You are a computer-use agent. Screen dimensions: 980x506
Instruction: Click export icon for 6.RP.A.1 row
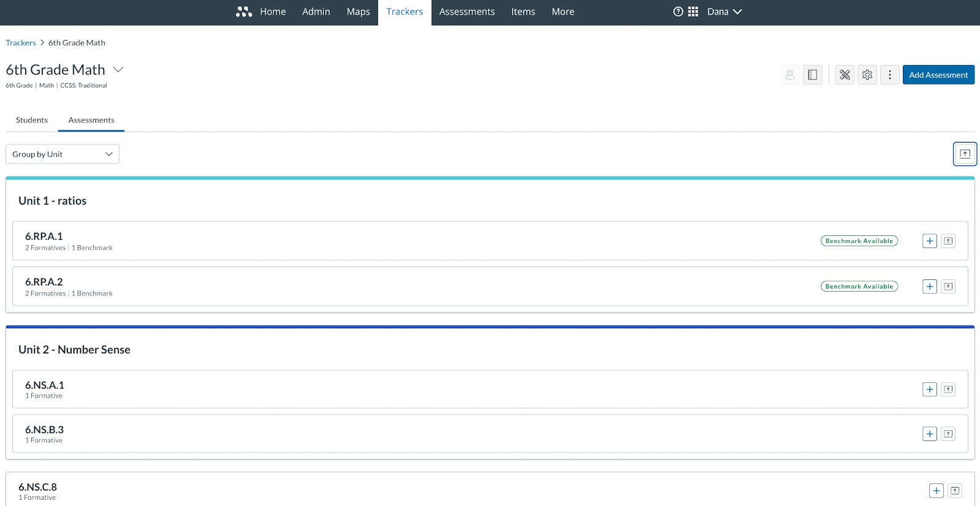[948, 241]
